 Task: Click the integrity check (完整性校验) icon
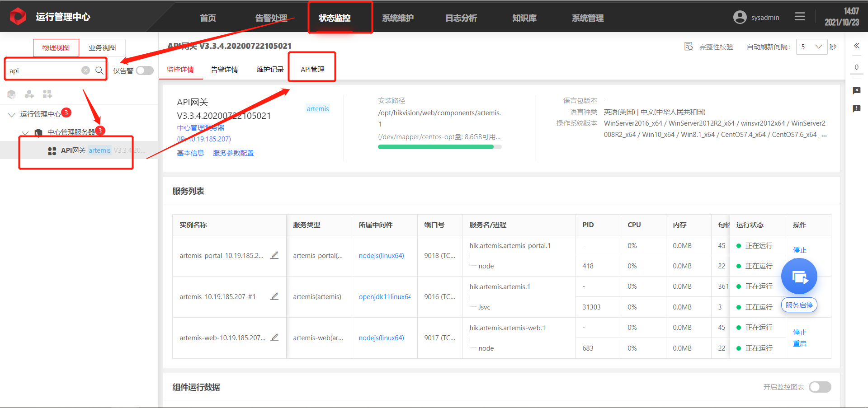pos(689,47)
